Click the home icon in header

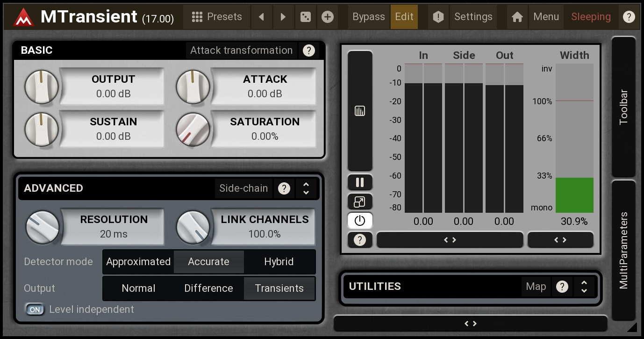click(x=517, y=17)
